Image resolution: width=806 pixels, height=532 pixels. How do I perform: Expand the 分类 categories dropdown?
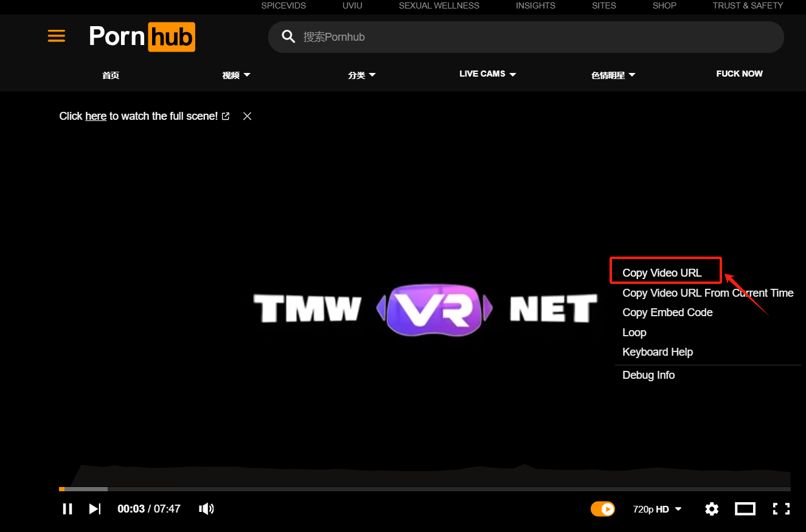(x=363, y=74)
